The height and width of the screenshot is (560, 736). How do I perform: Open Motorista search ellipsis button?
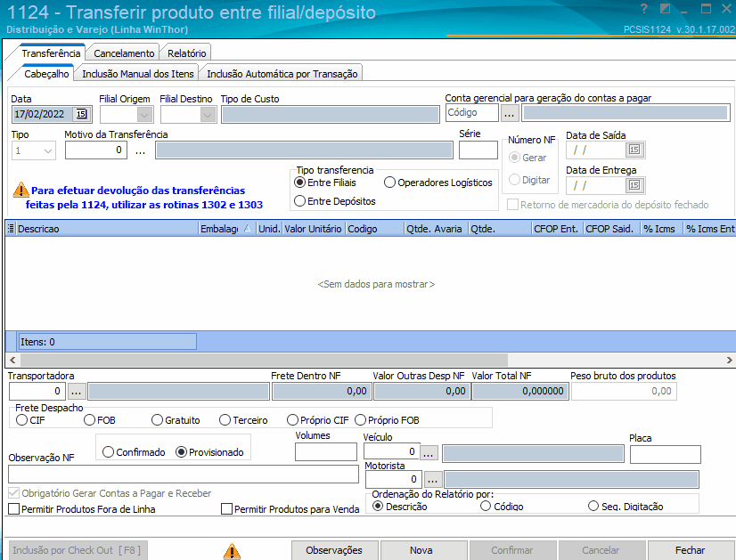[x=432, y=479]
